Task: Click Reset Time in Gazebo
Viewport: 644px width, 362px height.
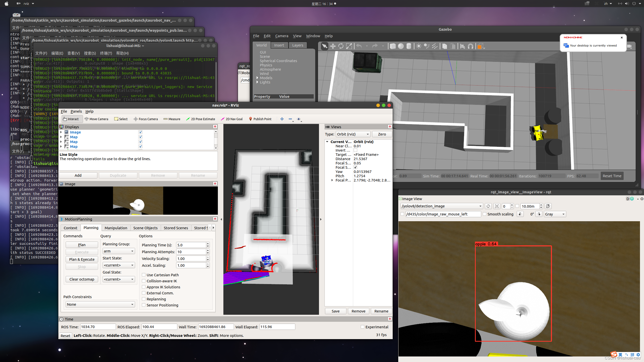Action: click(x=612, y=176)
